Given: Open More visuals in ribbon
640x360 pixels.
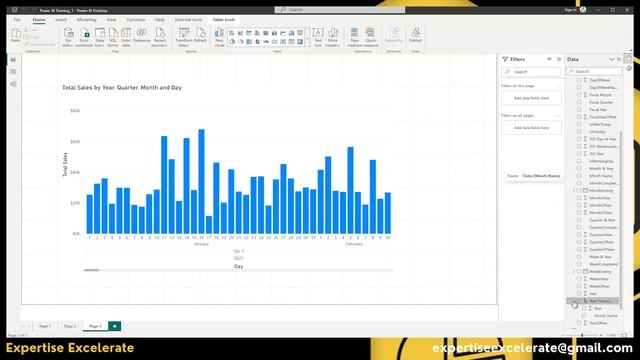Looking at the screenshot, I should [333, 37].
